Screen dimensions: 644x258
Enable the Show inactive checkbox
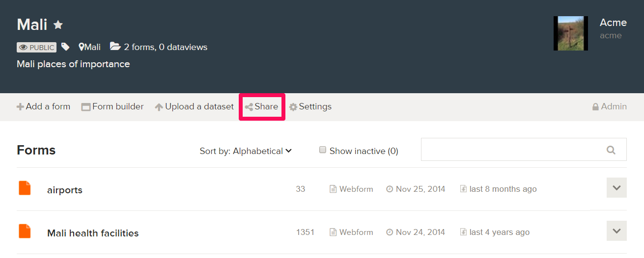point(323,150)
